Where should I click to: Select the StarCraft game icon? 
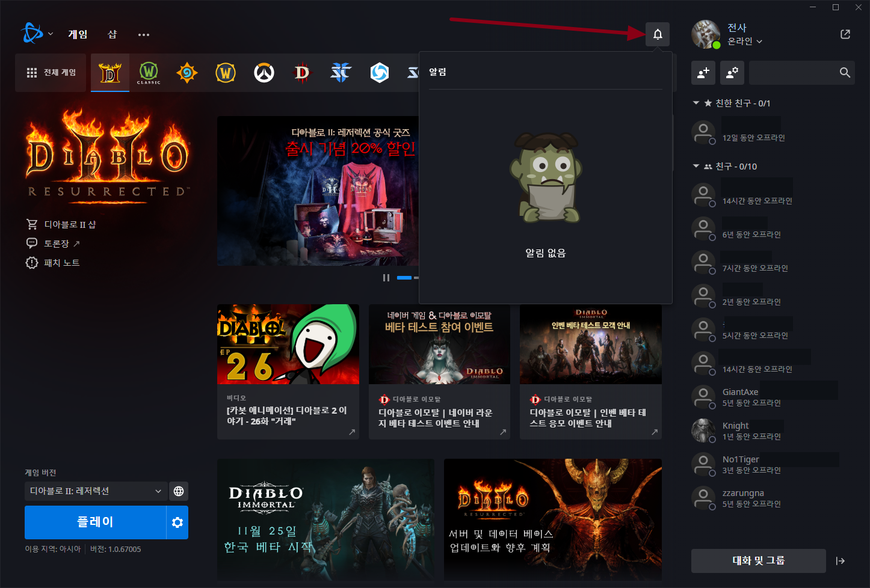(x=341, y=73)
